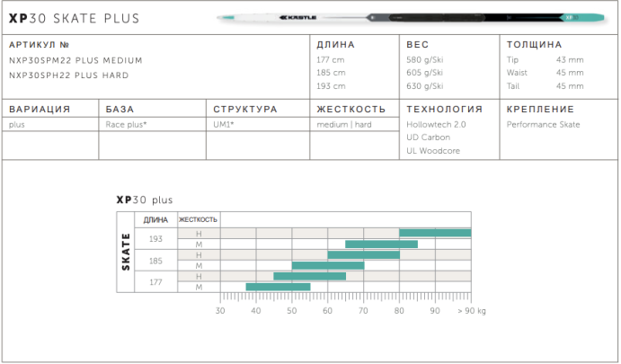The image size is (621, 364).
Task: Click the teal bar for 193 H
Action: coord(434,234)
